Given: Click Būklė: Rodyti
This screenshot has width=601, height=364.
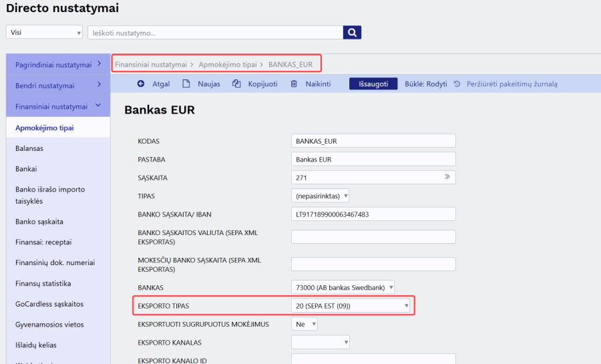Looking at the screenshot, I should [426, 84].
